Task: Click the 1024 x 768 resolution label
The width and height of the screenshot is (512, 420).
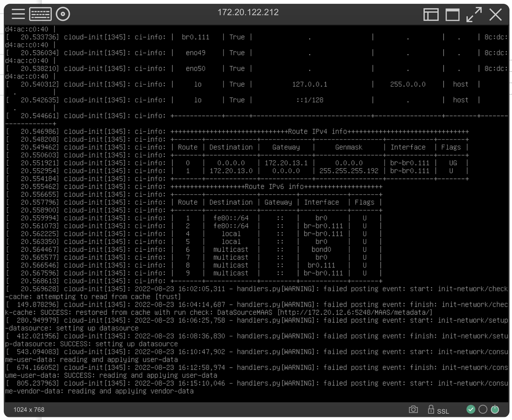Action: pyautogui.click(x=29, y=410)
